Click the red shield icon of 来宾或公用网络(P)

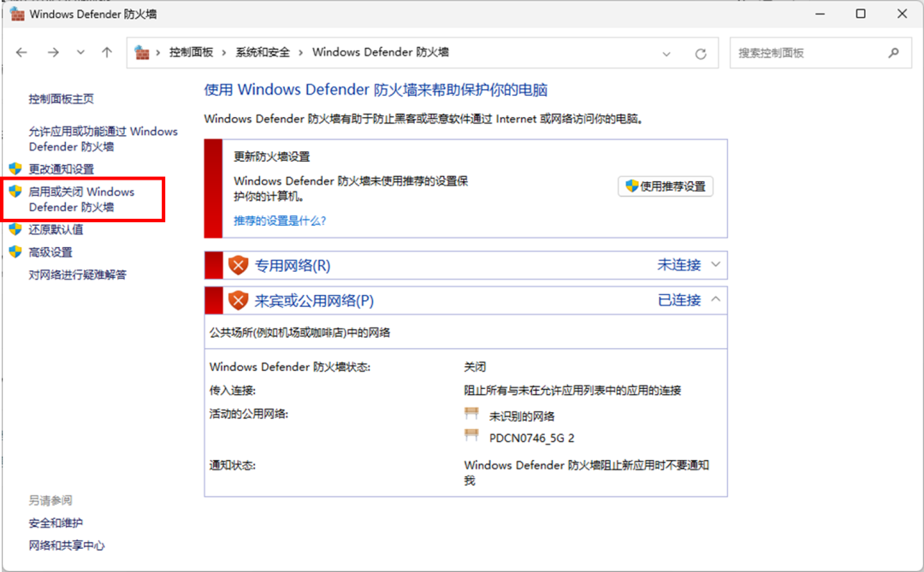click(238, 300)
